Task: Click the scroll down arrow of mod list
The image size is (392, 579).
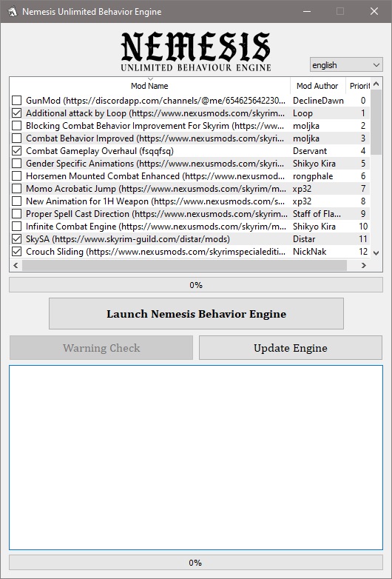Action: pyautogui.click(x=376, y=253)
